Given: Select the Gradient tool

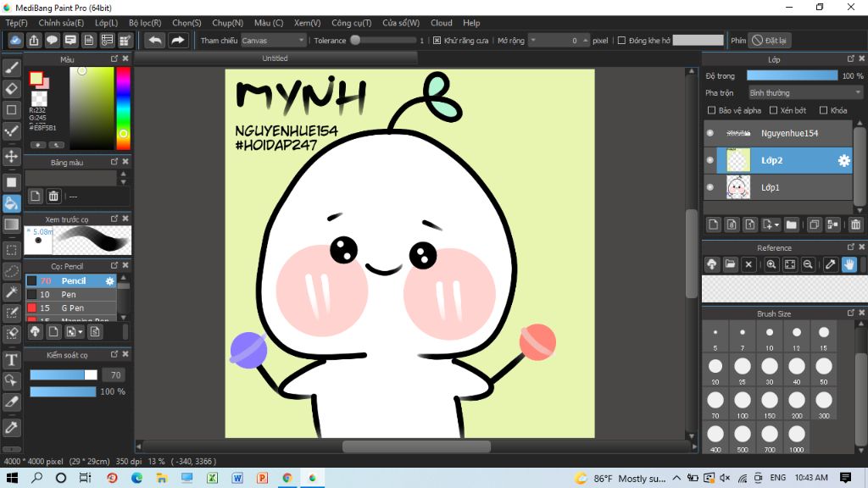Looking at the screenshot, I should tap(12, 224).
